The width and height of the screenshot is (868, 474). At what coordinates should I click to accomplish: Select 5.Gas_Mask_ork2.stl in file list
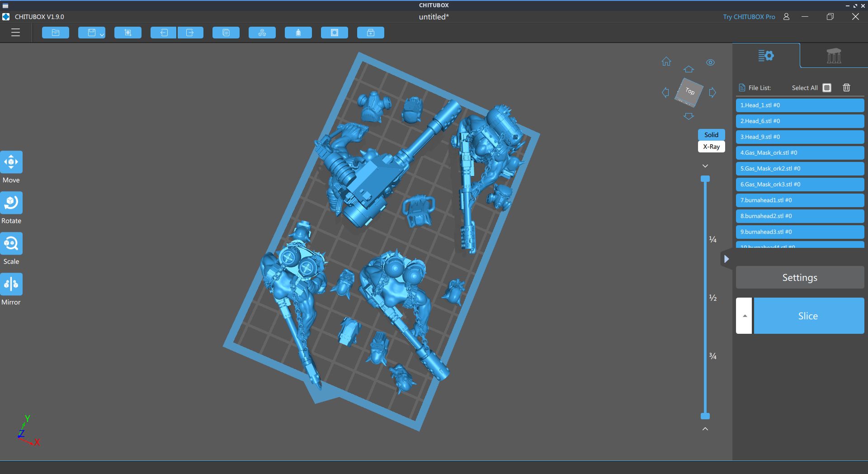click(x=800, y=169)
